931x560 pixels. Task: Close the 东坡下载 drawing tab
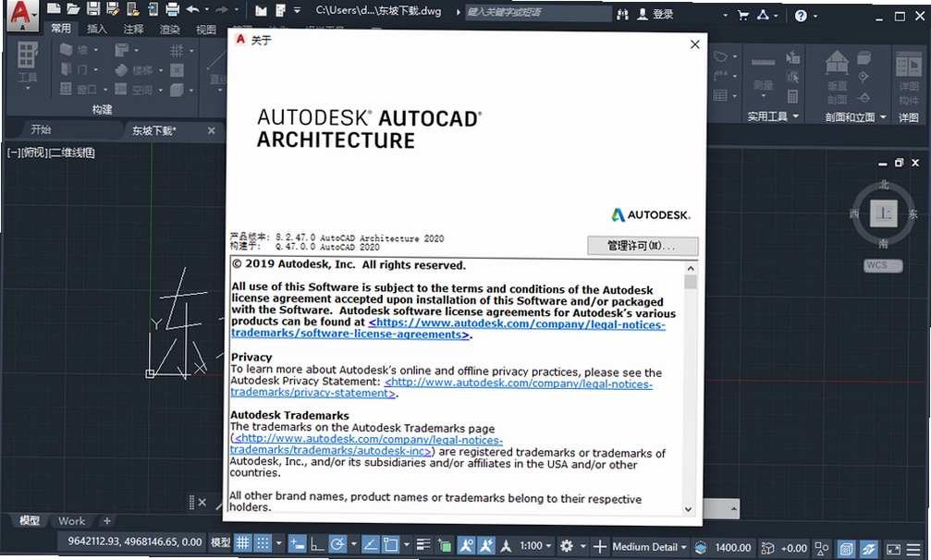(212, 130)
